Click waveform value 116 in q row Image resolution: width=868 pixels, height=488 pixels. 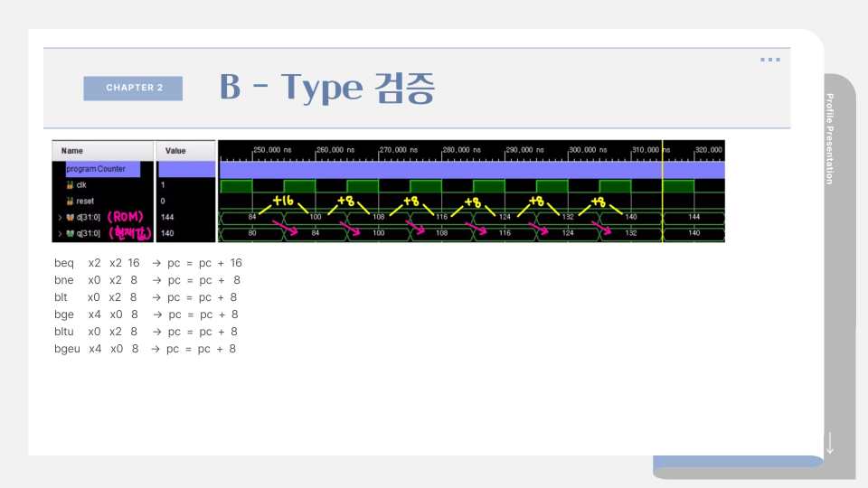[x=505, y=233]
